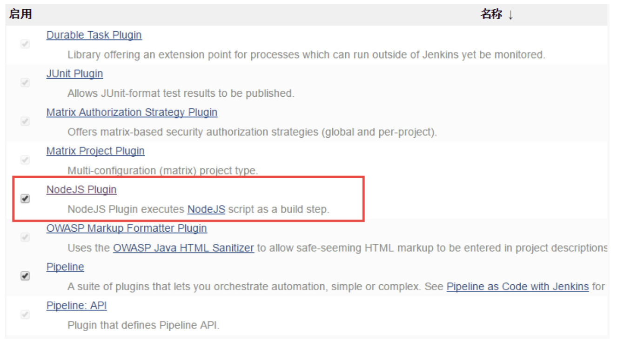
Task: Toggle the NodeJS Plugin enabled checkbox
Action: click(x=25, y=199)
